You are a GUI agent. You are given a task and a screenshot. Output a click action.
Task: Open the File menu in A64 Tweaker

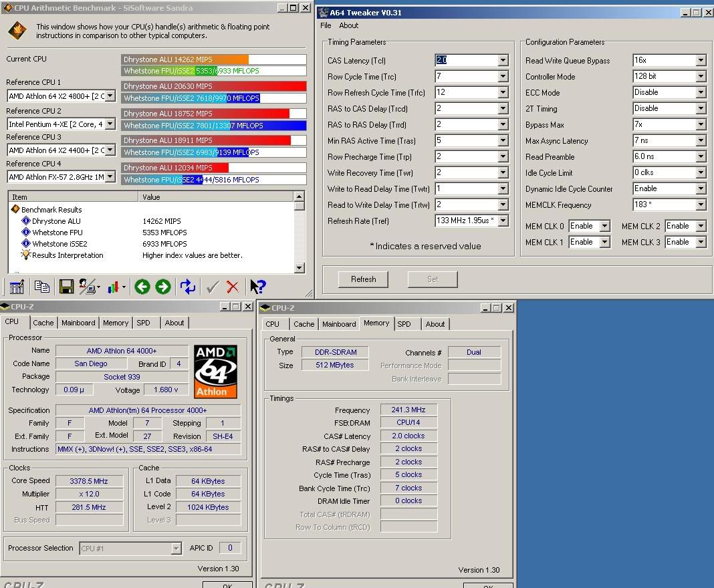click(x=326, y=25)
